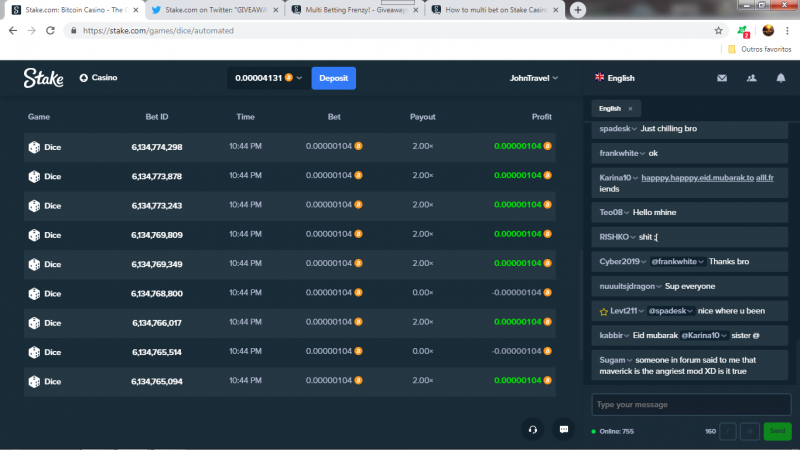This screenshot has width=800, height=450.
Task: Switch to the Stake Twitter tab
Action: [x=215, y=10]
